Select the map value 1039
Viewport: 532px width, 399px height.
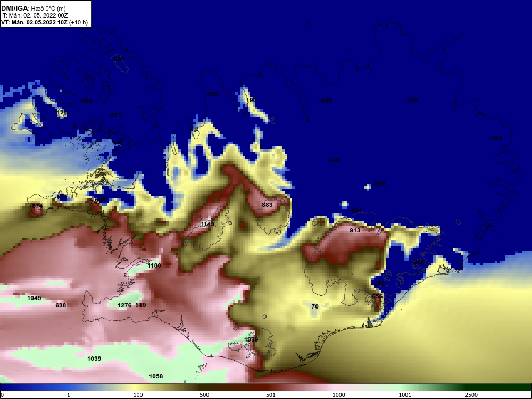tap(94, 359)
